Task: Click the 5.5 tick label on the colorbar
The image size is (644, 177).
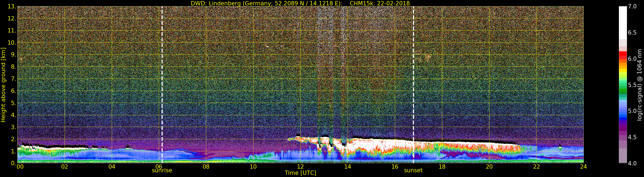Action: (632, 85)
